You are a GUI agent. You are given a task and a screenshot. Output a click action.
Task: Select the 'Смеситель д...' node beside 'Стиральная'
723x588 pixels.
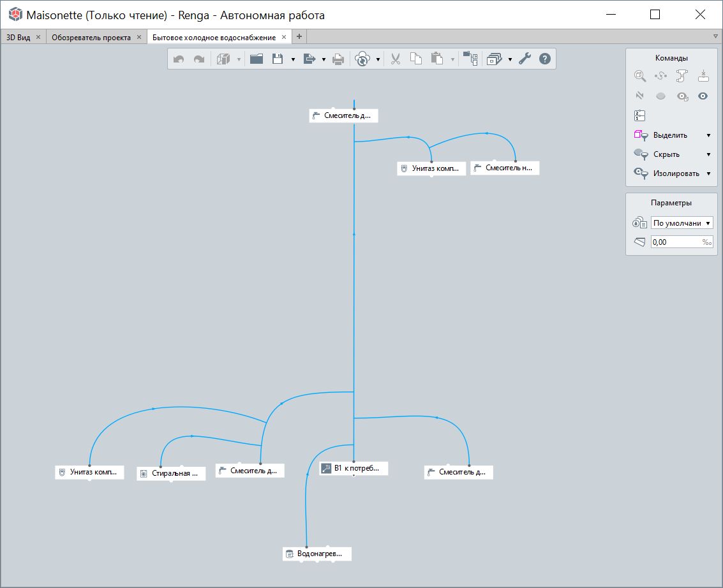pyautogui.click(x=250, y=471)
